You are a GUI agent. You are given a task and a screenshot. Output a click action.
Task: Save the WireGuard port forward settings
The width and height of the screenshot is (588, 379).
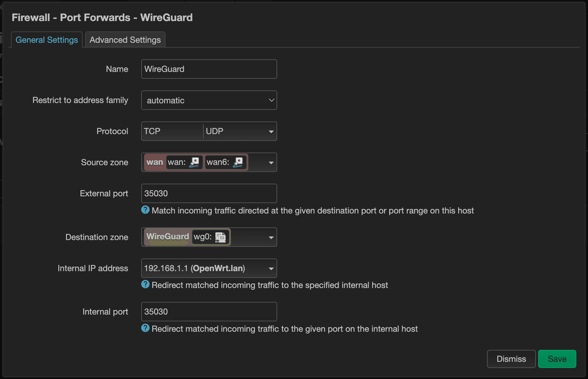[x=557, y=359]
